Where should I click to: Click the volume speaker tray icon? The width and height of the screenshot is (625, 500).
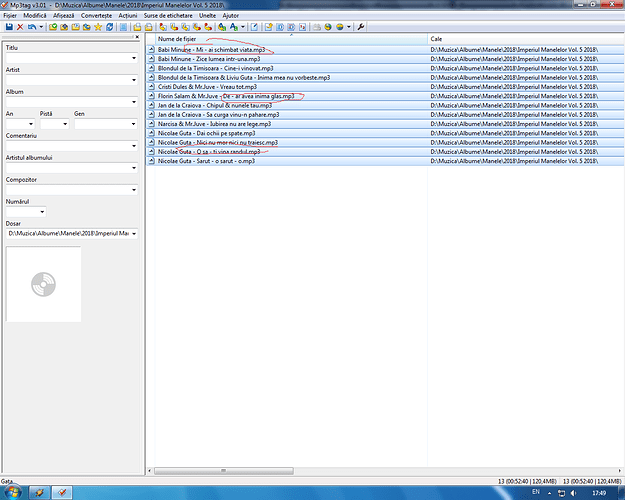click(x=573, y=493)
